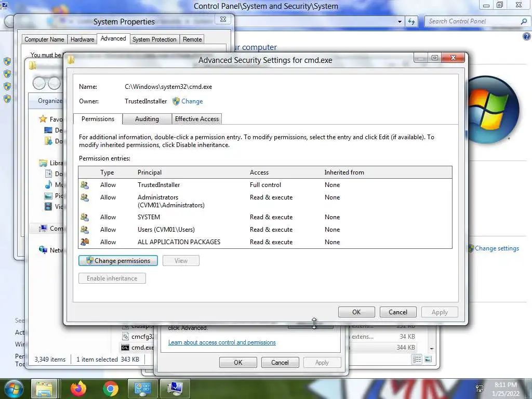Select the System Protection tab
The width and height of the screenshot is (532, 399).
click(x=154, y=39)
